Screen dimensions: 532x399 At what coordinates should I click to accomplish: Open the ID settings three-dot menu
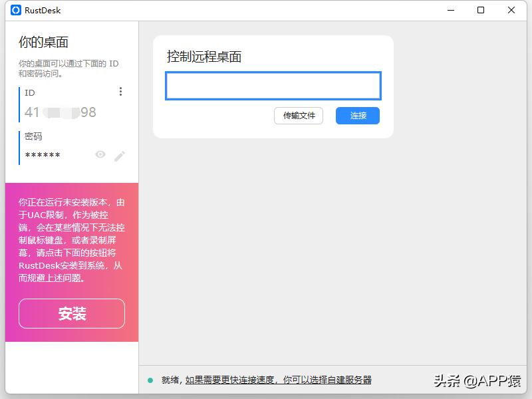(120, 91)
